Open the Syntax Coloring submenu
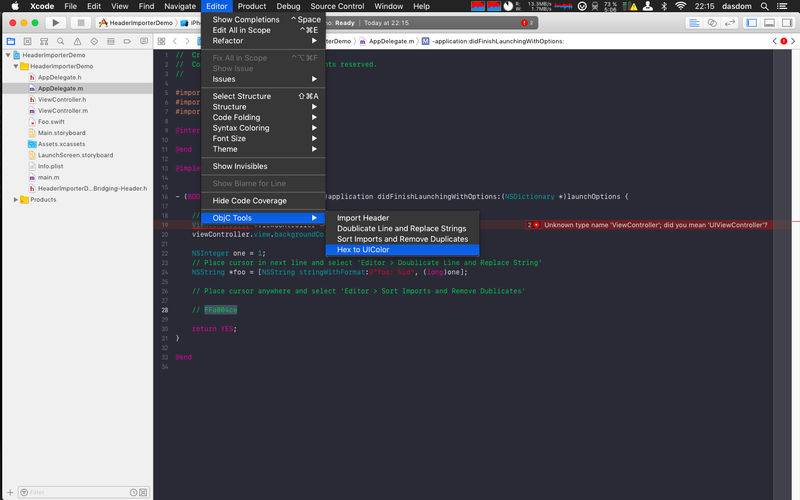Viewport: 800px width, 500px height. (x=263, y=128)
